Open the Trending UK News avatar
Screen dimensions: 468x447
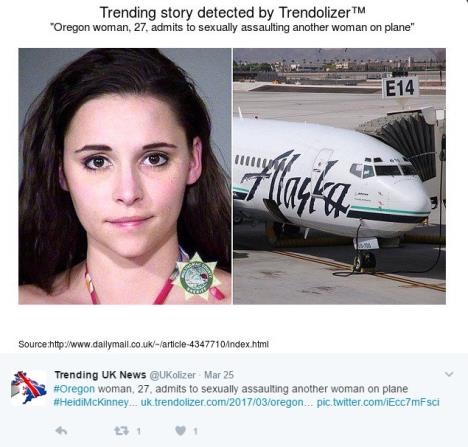[x=28, y=388]
